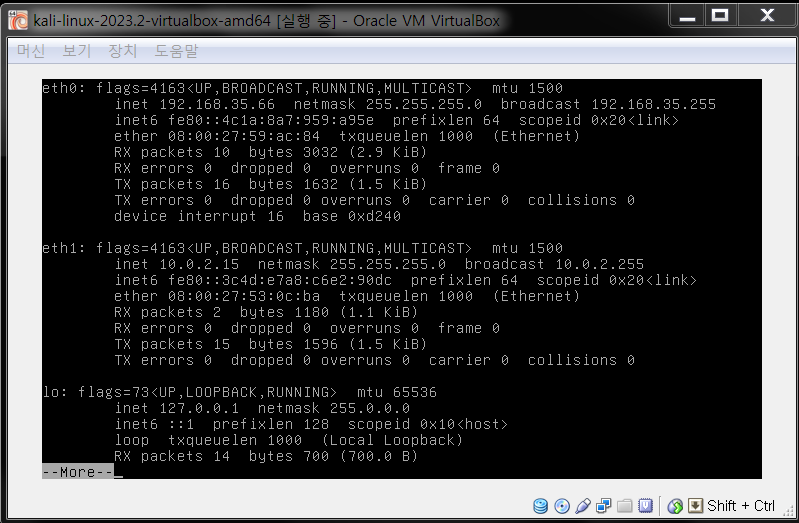Open the 머신 menu
Image resolution: width=799 pixels, height=523 pixels.
(31, 50)
